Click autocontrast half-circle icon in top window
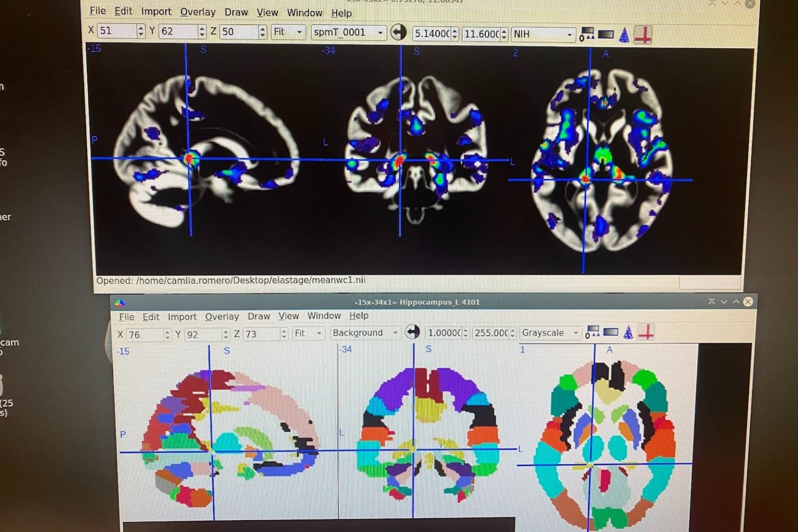 pos(398,32)
